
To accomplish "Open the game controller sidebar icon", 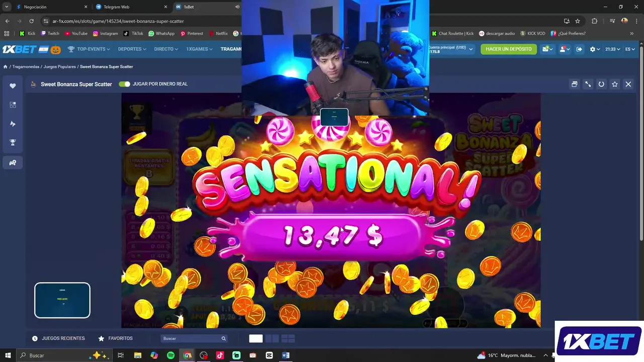I will [x=13, y=162].
